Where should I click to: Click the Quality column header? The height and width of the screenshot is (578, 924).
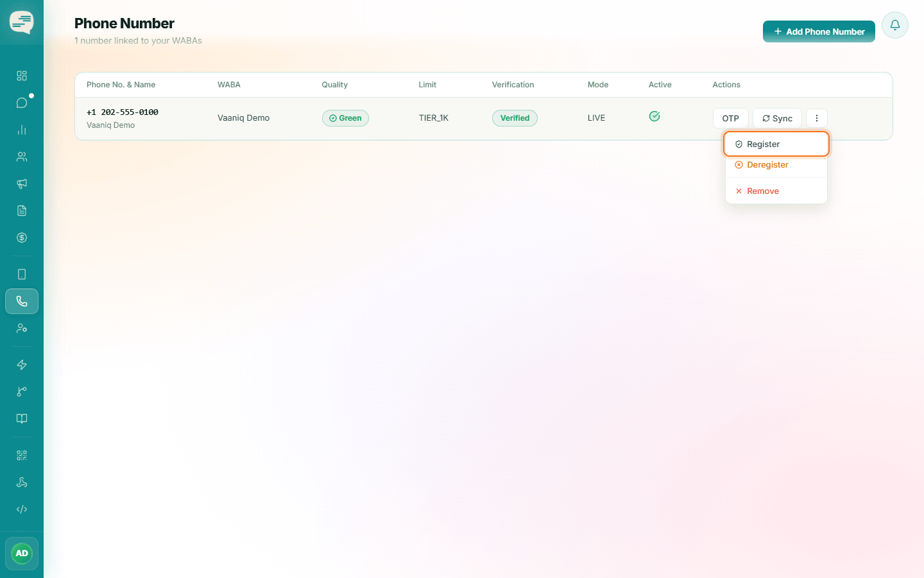pyautogui.click(x=335, y=85)
